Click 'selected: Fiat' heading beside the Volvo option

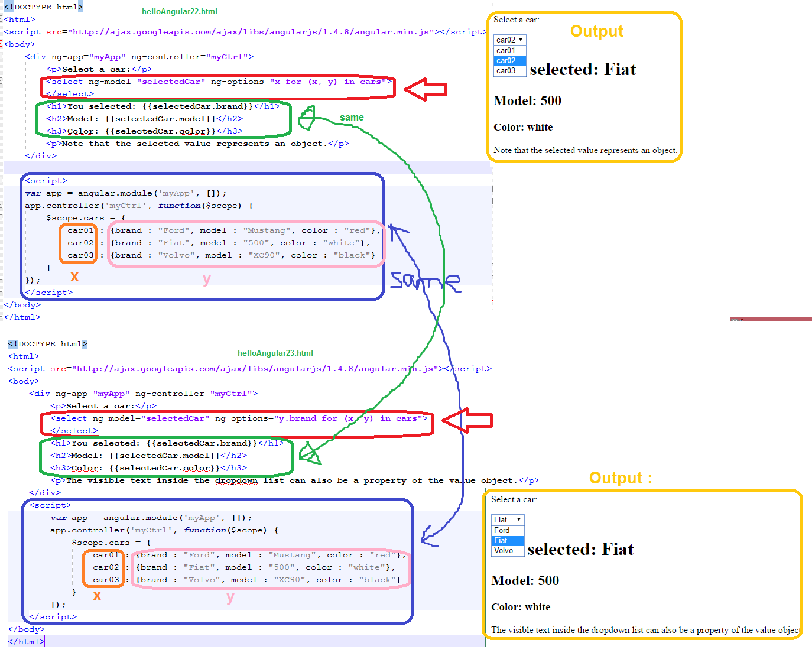click(x=580, y=550)
